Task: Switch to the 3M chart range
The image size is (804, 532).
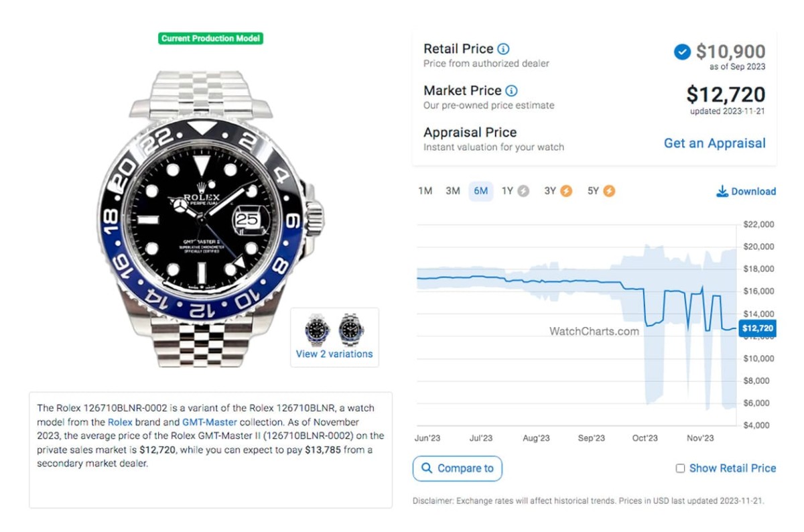Action: 453,191
